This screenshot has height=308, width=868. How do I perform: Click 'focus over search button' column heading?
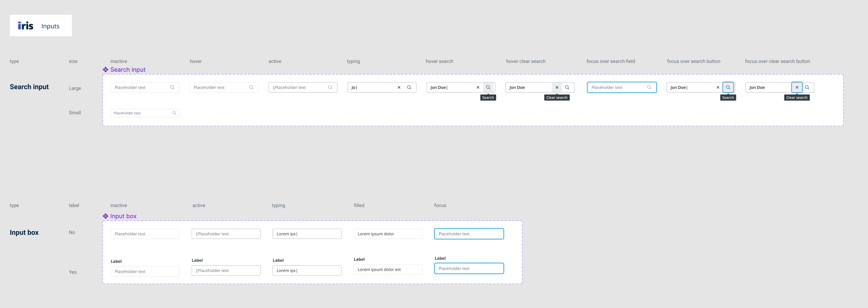(x=693, y=61)
